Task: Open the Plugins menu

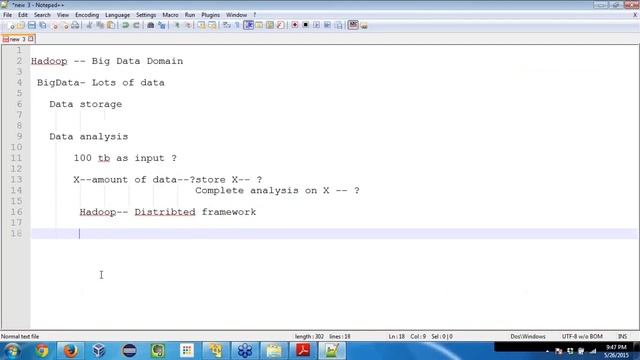Action: (211, 15)
